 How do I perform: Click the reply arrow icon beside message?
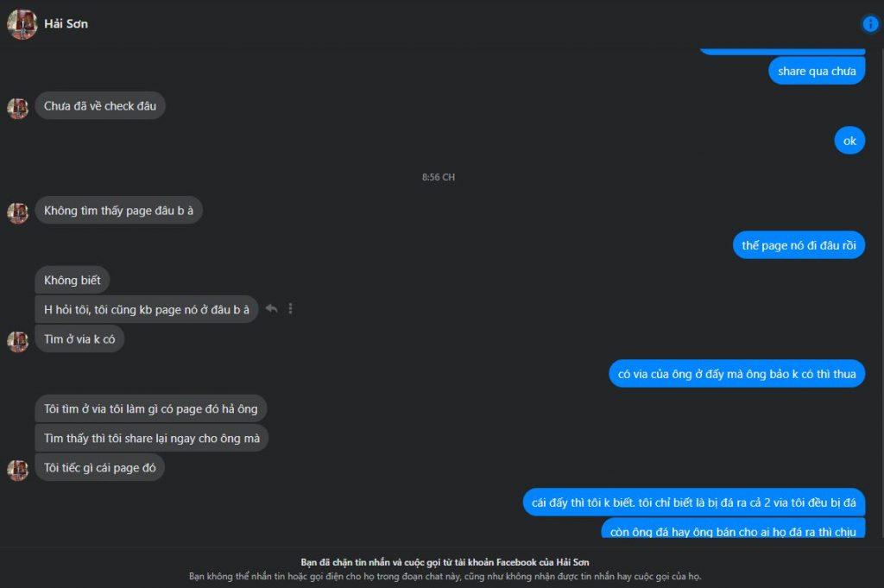271,308
